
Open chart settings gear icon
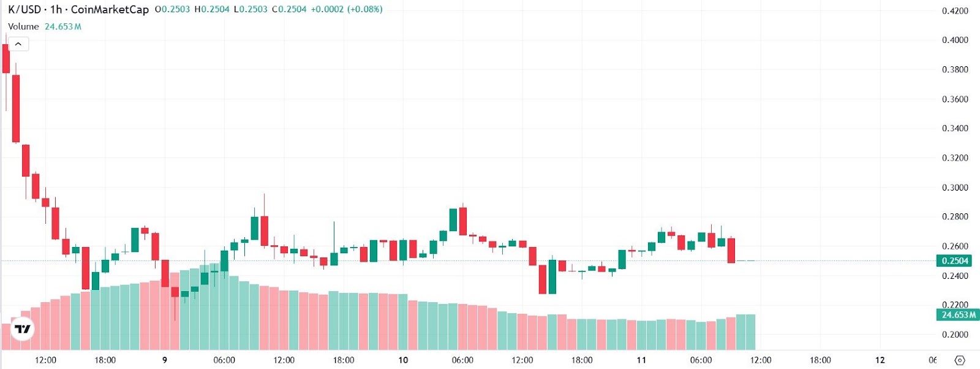(x=960, y=360)
